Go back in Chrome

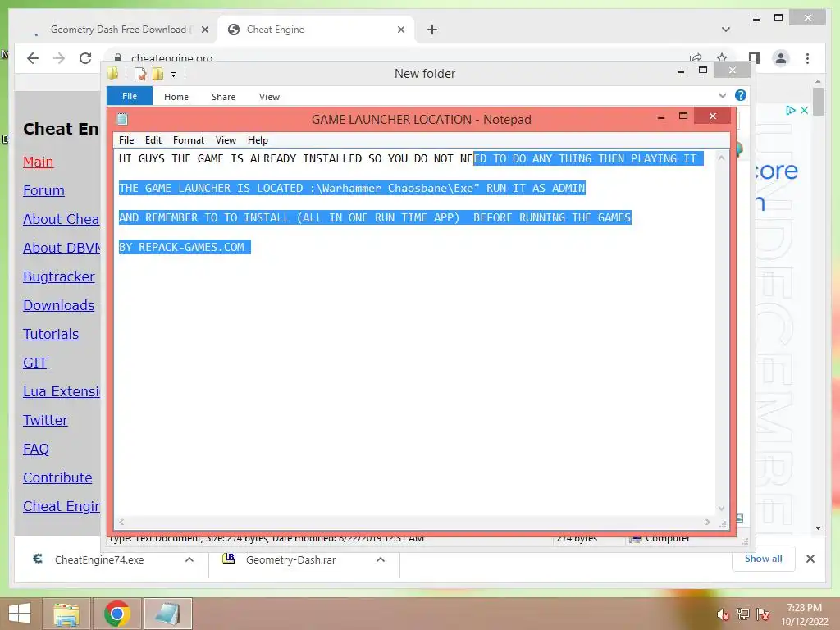click(33, 58)
